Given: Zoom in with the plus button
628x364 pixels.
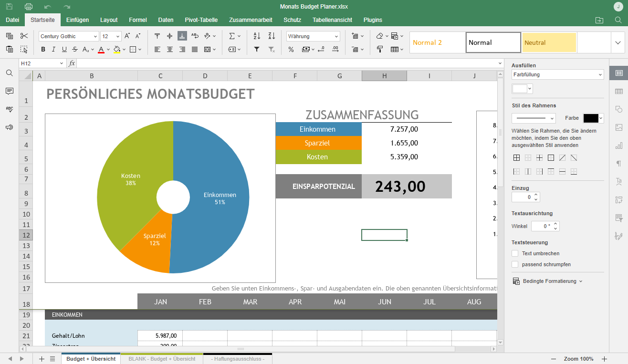Looking at the screenshot, I should [604, 359].
